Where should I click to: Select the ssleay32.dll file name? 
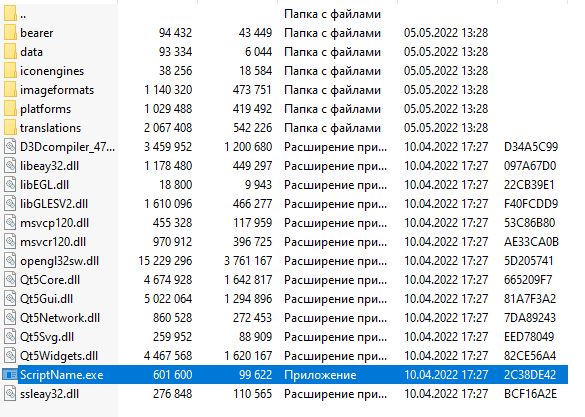49,394
